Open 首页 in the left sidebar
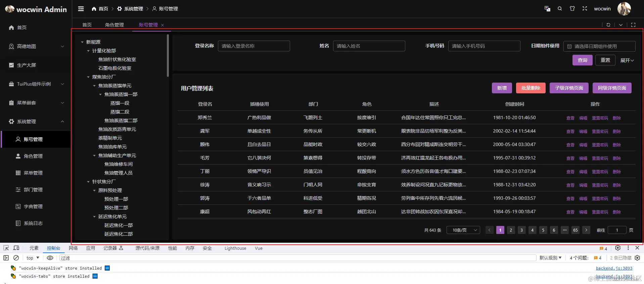 click(36, 28)
